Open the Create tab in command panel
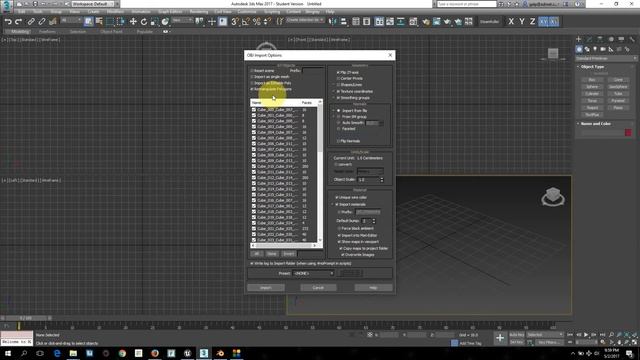This screenshot has width=640, height=360. tap(579, 39)
